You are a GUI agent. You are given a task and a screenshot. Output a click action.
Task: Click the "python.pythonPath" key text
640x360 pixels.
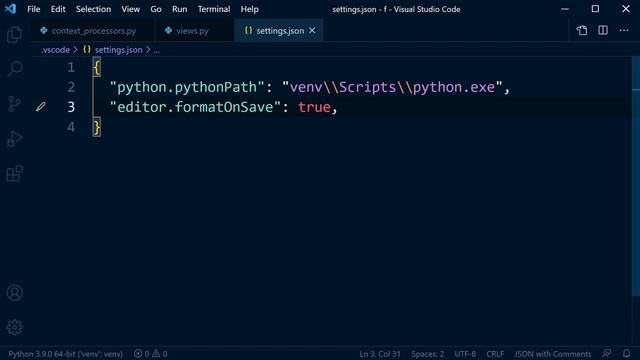[187, 87]
